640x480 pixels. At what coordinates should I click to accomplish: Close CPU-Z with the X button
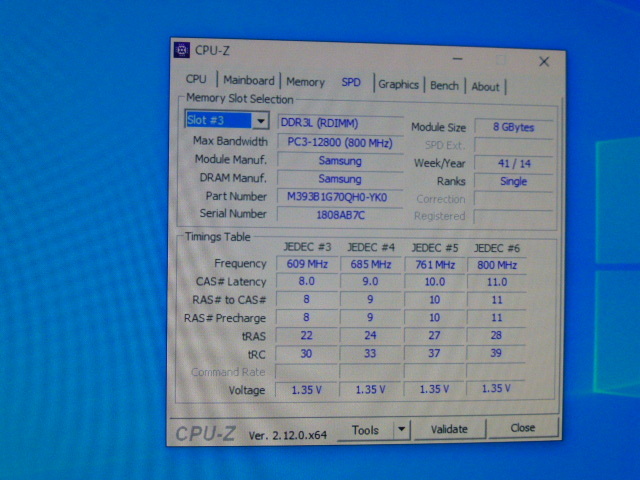[544, 62]
